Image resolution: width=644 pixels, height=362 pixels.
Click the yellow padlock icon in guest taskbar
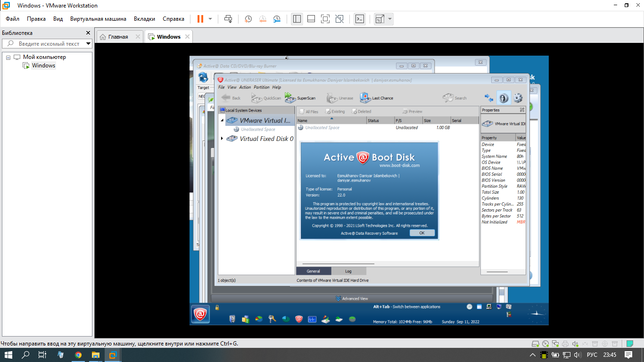pos(217,307)
